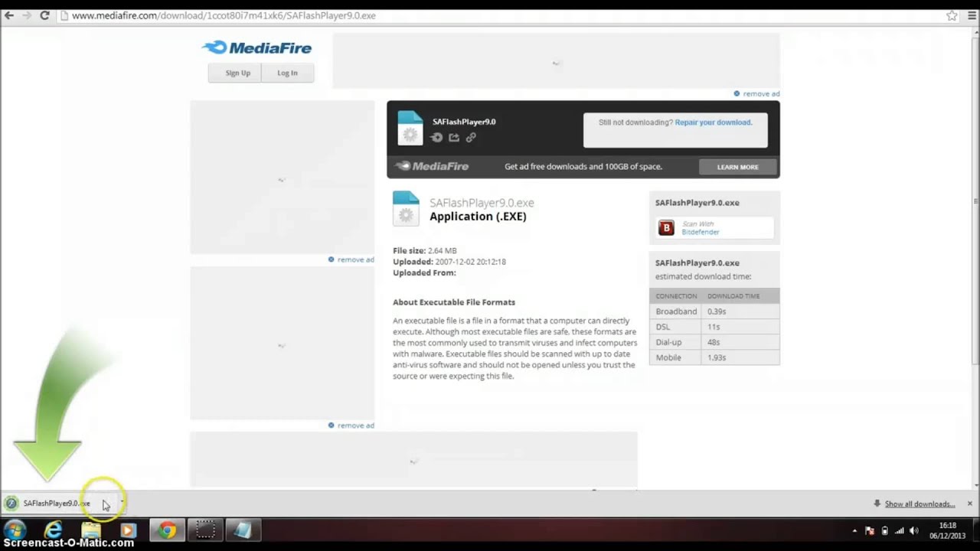Open Windows Explorer folder in taskbar
Screen dimensions: 980x551
click(91, 530)
